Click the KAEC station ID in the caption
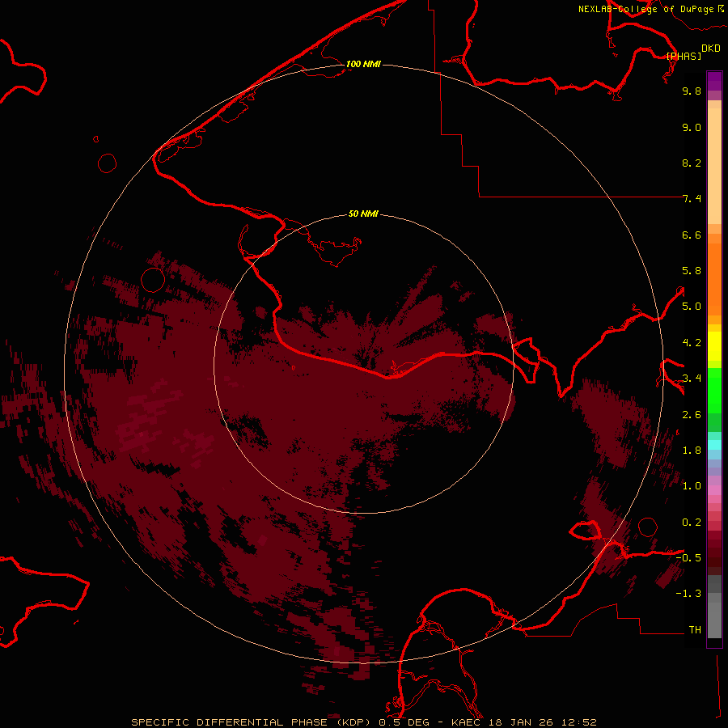 pyautogui.click(x=466, y=722)
